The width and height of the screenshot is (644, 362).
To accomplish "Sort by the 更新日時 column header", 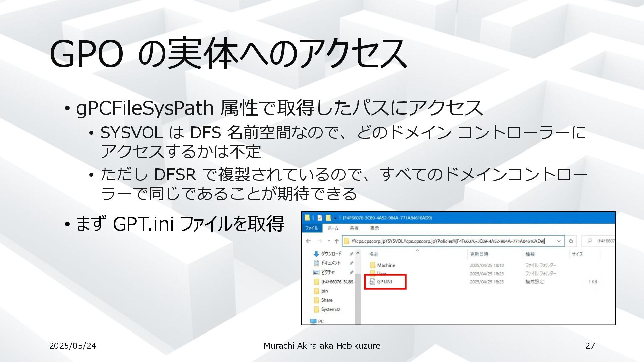I will coord(479,254).
